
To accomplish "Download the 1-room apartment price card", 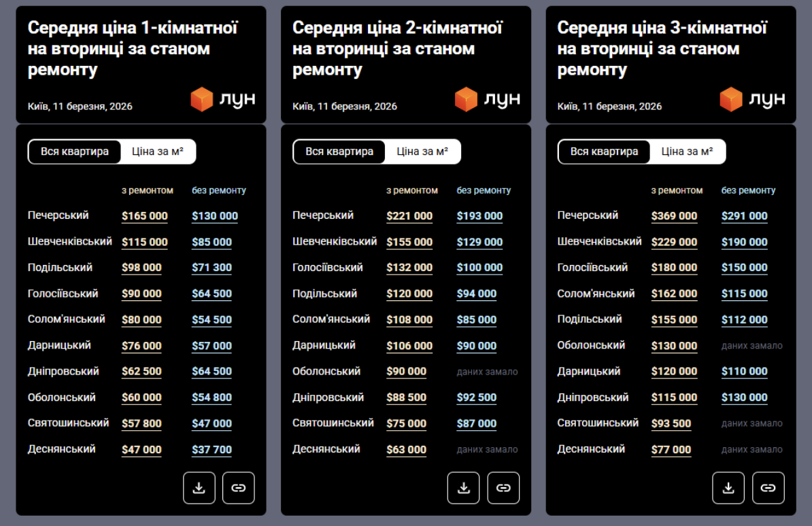I will [199, 488].
